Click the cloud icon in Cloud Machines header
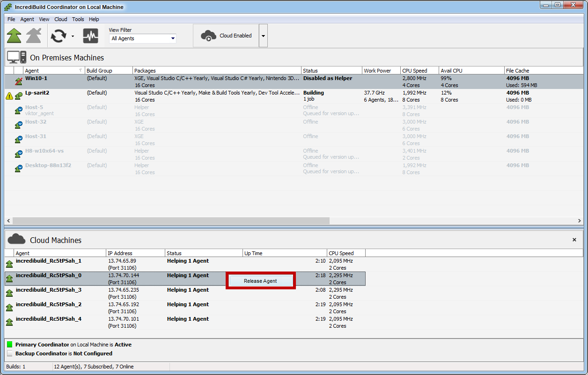588x375 pixels. 16,240
